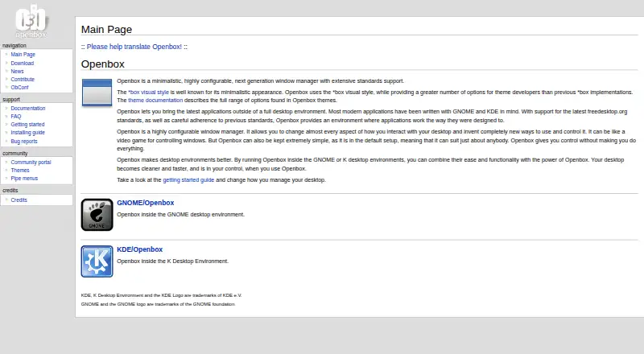
Task: Open the Getting started sidebar link
Action: pyautogui.click(x=27, y=125)
